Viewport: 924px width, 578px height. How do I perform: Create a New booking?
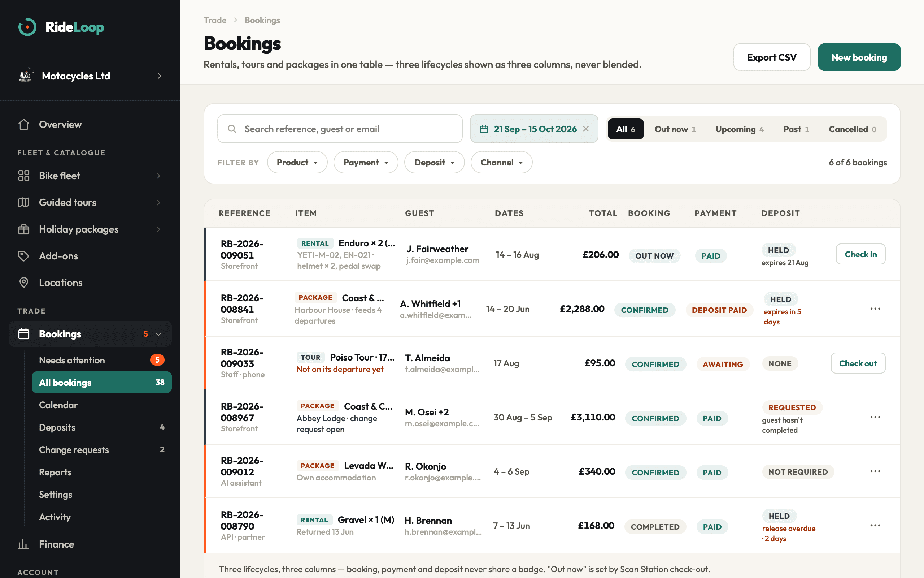pos(859,57)
